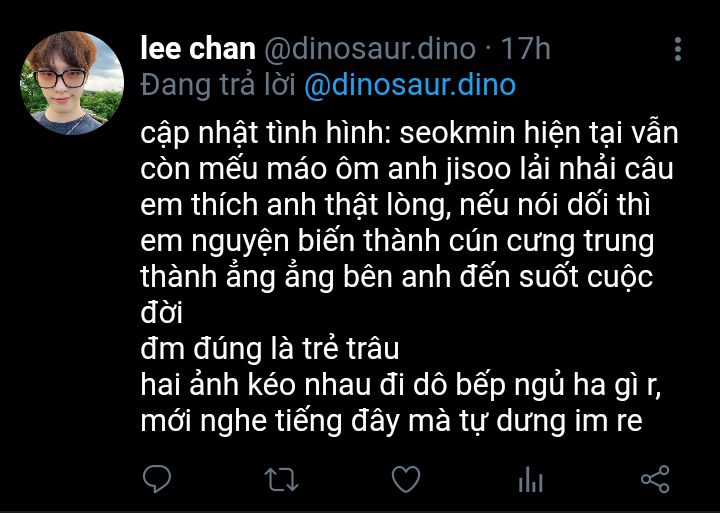720x513 pixels.
Task: Click the 'đm đúng là trẻ trâu' line
Action: [x=270, y=349]
